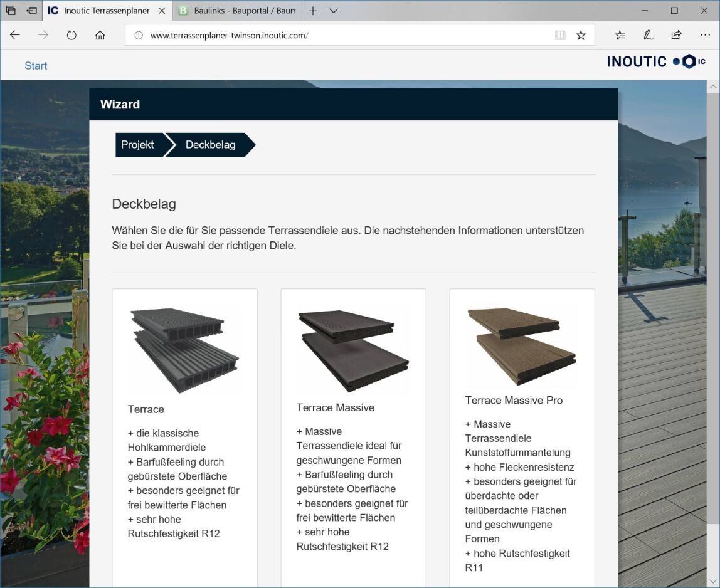Viewport: 720px width, 588px height.
Task: Click the set these tabs aside icon
Action: (x=31, y=10)
